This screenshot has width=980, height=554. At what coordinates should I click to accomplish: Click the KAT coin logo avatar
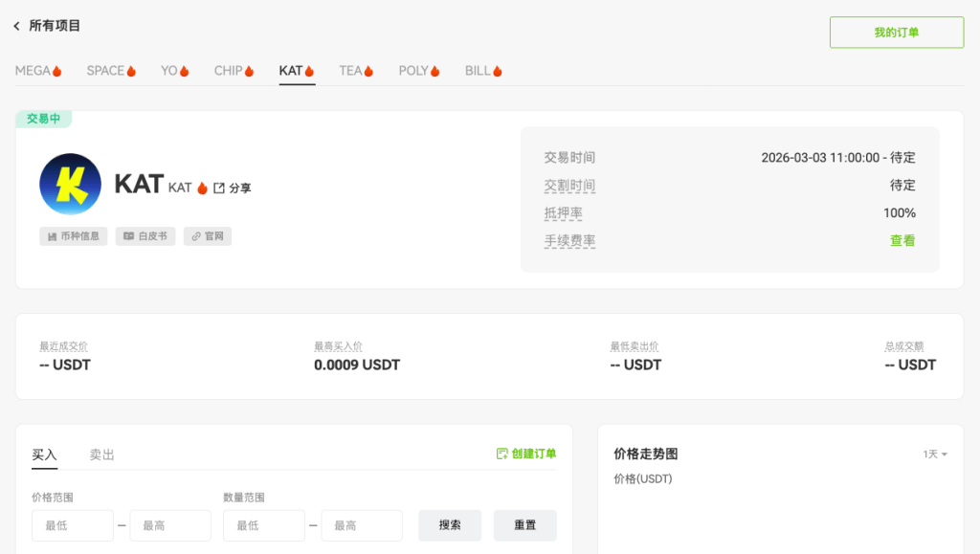click(69, 184)
